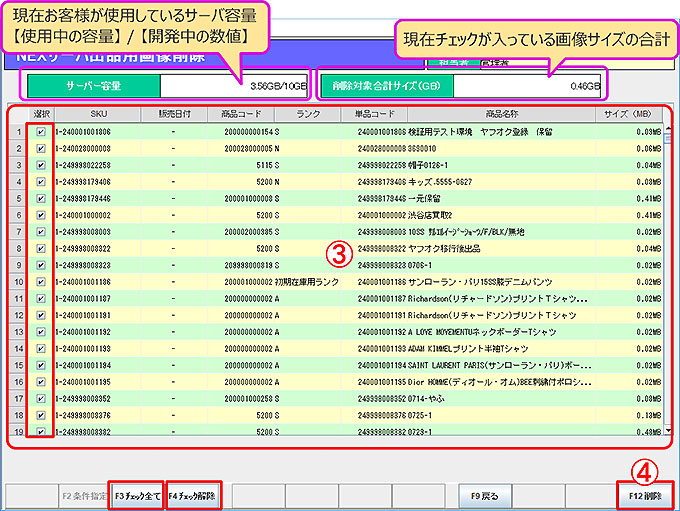Screen dimensions: 680x511
Task: Click the 削除対象合計サイズ value field
Action: [x=527, y=86]
